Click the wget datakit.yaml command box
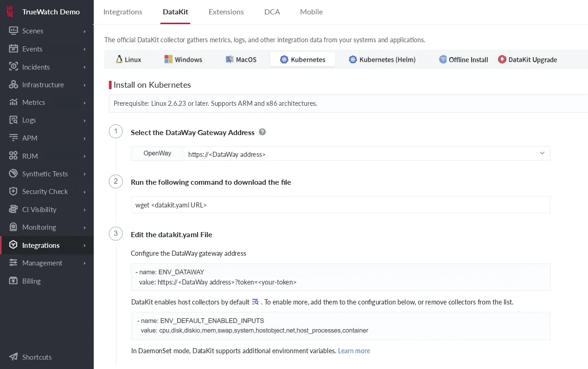Viewport: 588px width, 369px height. point(340,205)
